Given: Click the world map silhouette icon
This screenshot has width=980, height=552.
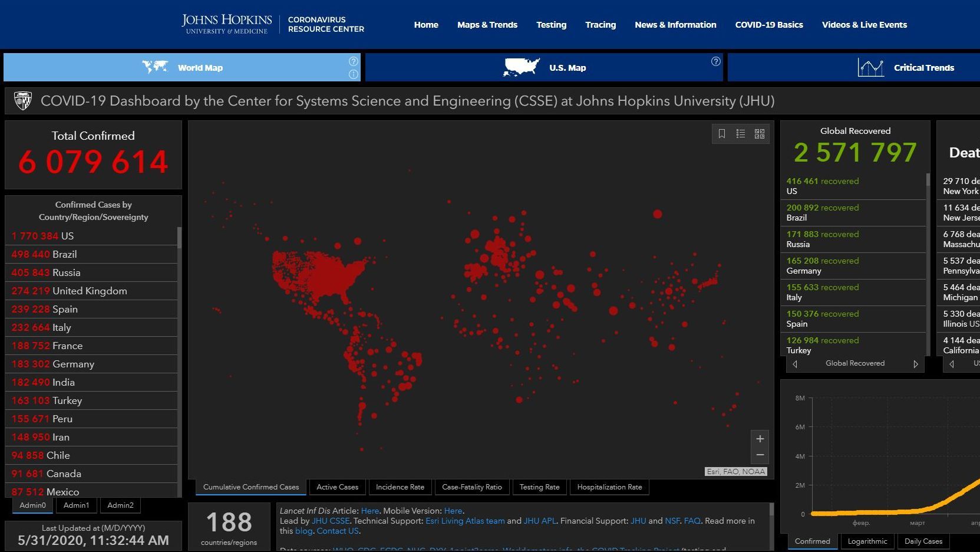Looking at the screenshot, I should click(155, 67).
